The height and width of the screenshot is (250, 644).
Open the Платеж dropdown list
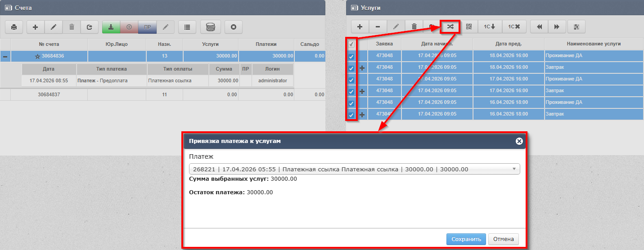(x=354, y=169)
